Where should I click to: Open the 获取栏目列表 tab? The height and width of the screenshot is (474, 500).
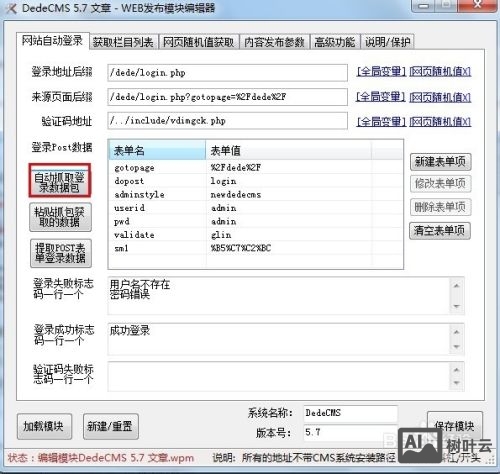click(x=124, y=42)
